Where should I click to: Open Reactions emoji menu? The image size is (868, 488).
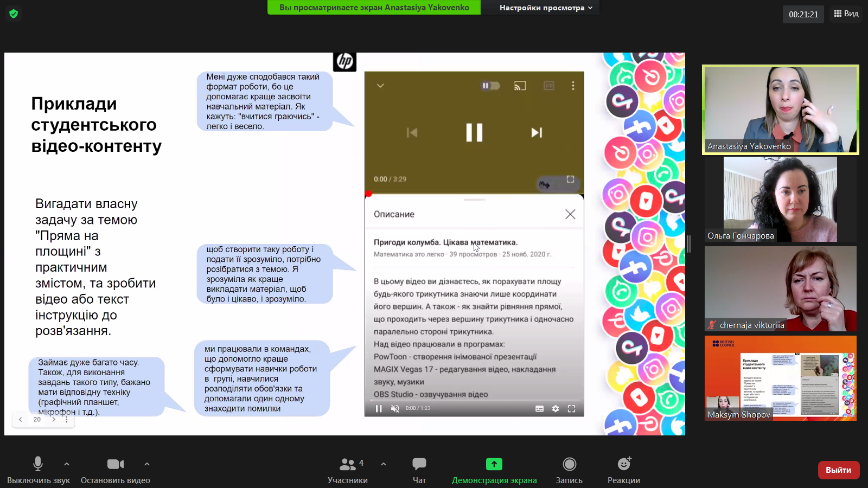tap(624, 464)
